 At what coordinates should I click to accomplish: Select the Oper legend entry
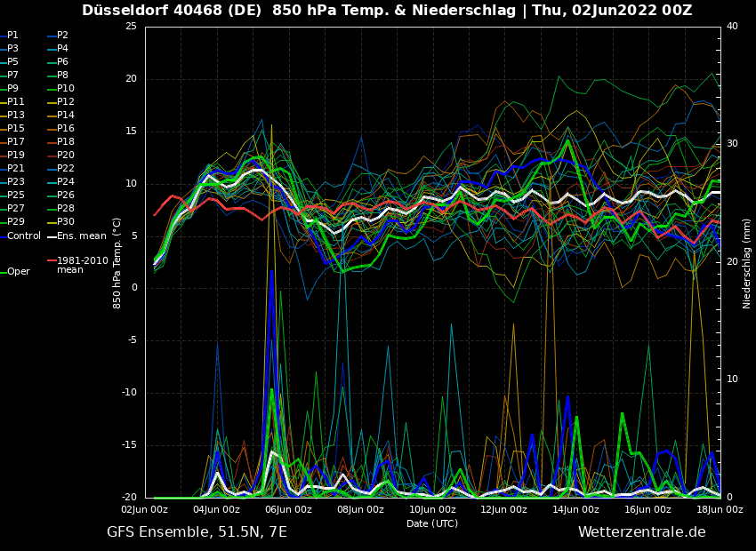pyautogui.click(x=18, y=272)
